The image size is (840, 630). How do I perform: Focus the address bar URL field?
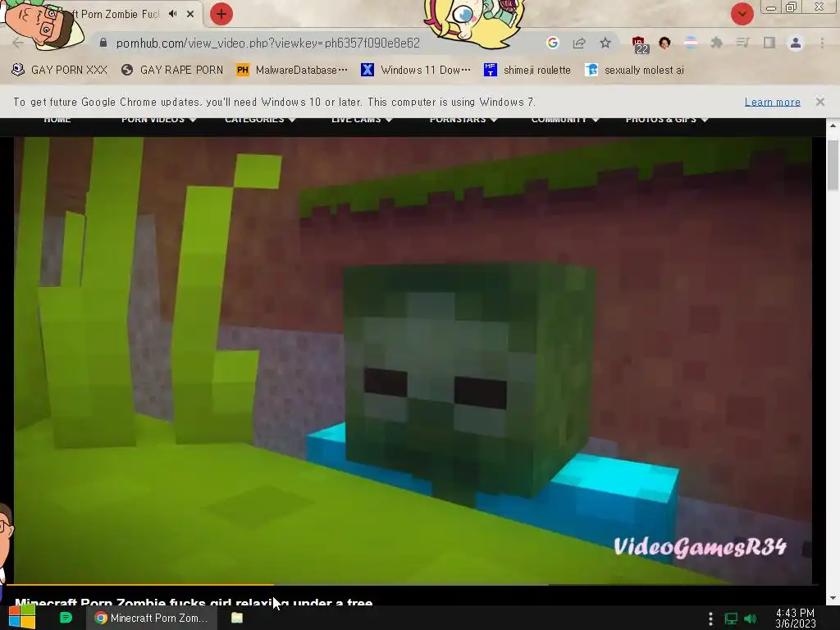click(268, 43)
